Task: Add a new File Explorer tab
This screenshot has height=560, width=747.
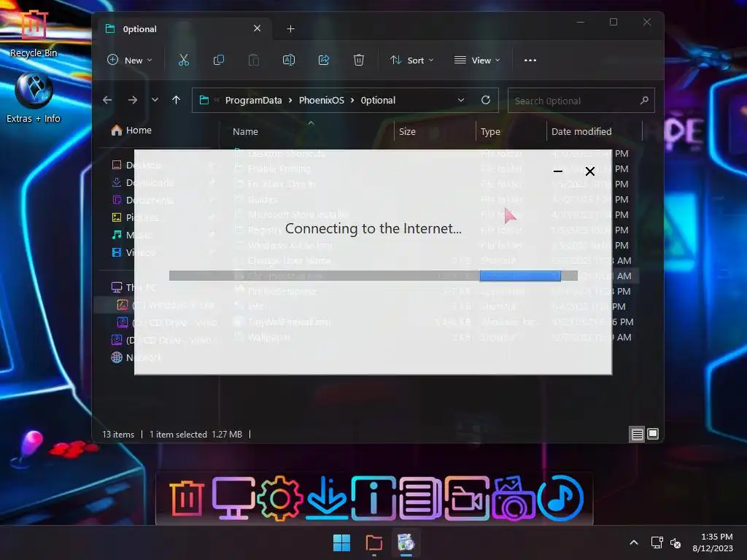Action: pyautogui.click(x=290, y=29)
